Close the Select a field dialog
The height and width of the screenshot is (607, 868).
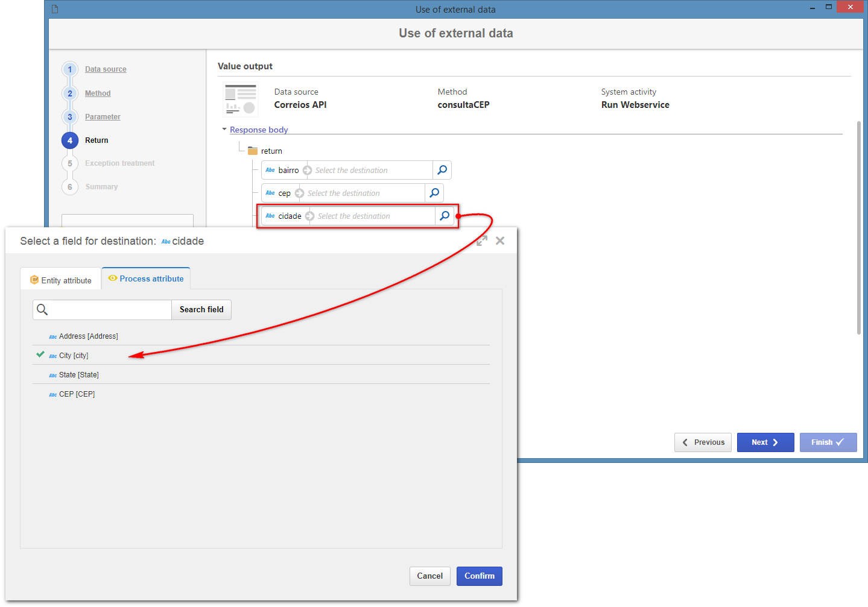pyautogui.click(x=500, y=241)
